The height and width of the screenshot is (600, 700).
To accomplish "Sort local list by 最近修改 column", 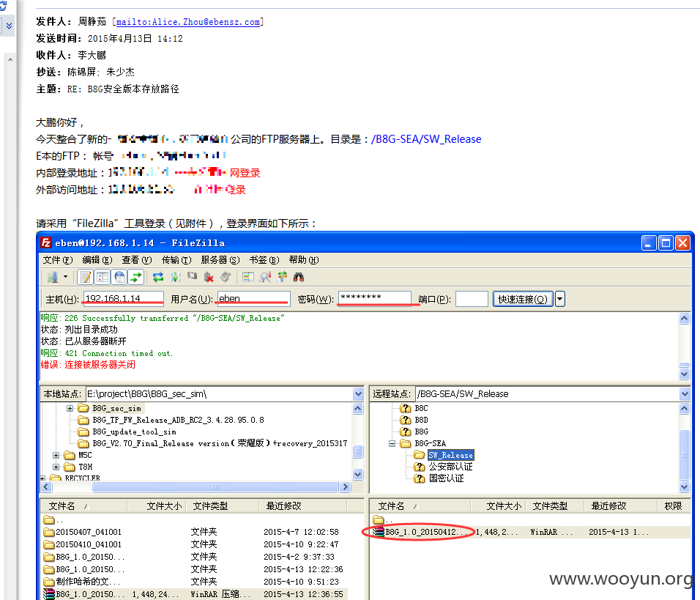I will [284, 506].
